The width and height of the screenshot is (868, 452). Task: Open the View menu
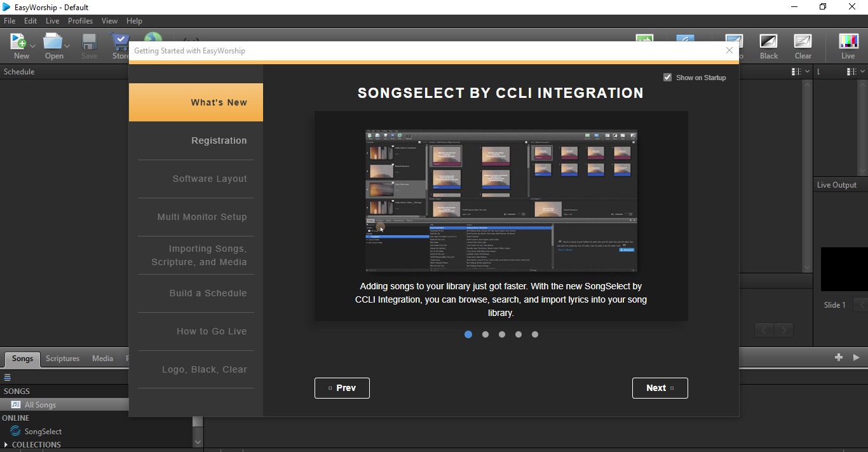pos(109,21)
